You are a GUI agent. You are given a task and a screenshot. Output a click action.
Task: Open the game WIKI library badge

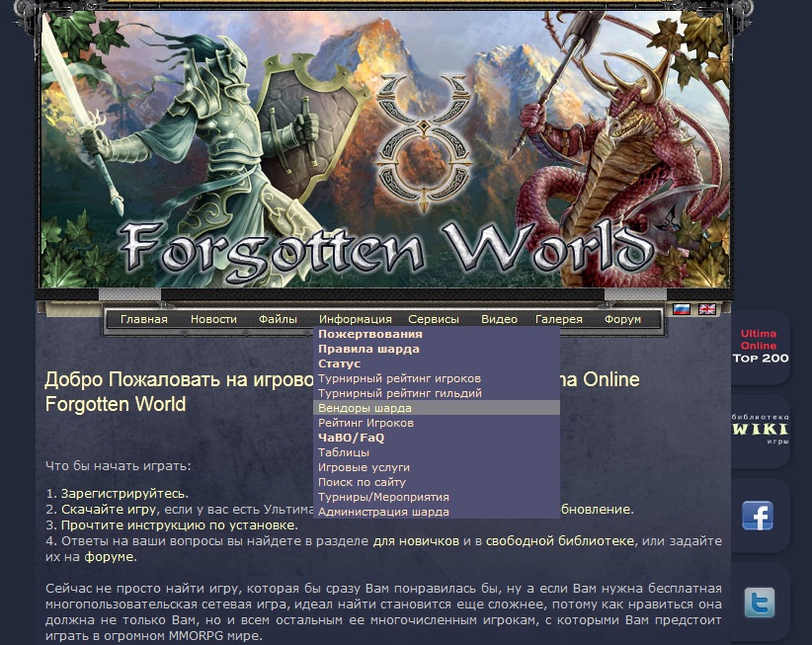pos(761,429)
